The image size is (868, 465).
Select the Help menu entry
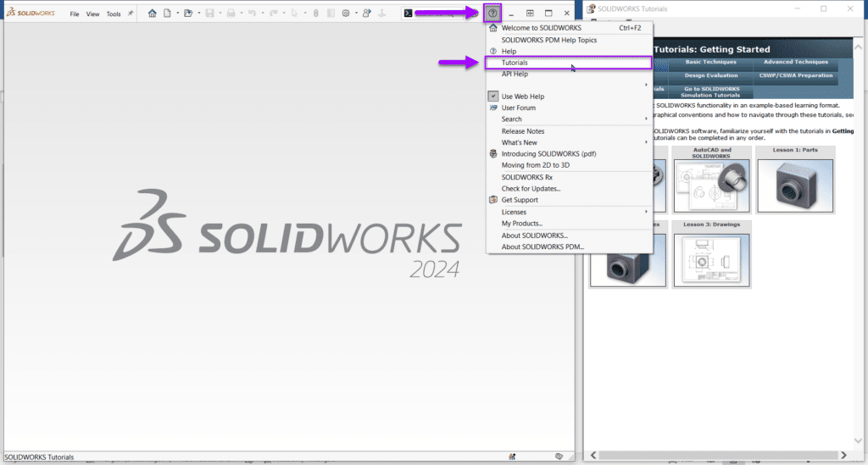(569, 51)
